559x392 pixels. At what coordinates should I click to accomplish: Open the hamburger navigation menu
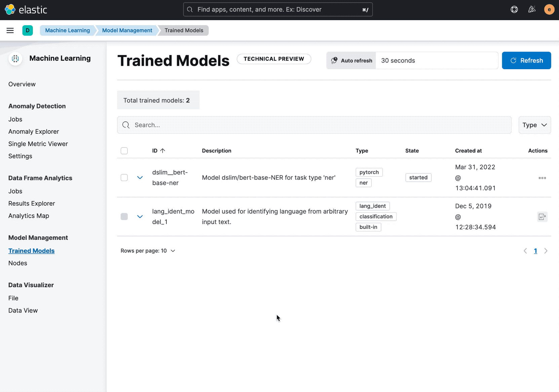(x=10, y=30)
